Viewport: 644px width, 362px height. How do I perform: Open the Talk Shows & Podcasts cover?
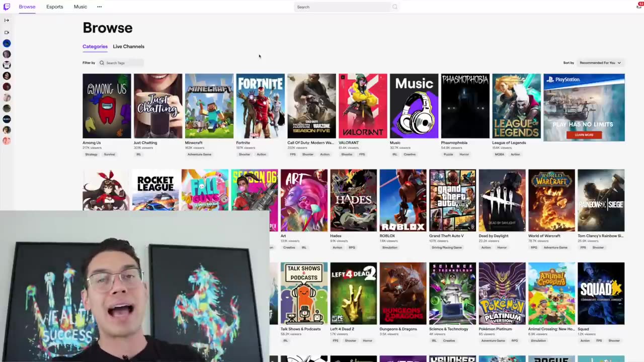click(x=304, y=294)
